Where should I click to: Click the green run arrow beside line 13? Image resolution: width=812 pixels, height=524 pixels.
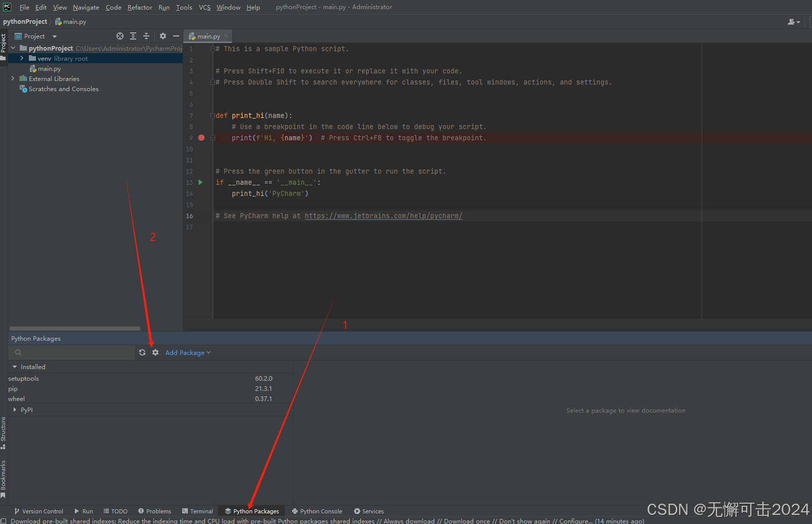[200, 182]
